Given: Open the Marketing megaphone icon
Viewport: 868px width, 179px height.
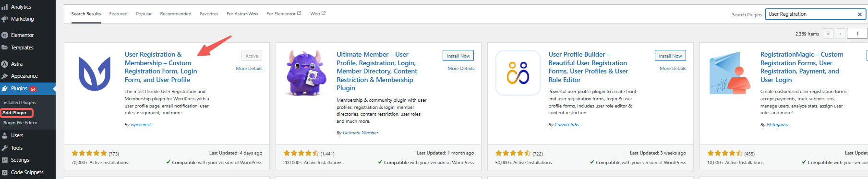Looking at the screenshot, I should (5, 19).
